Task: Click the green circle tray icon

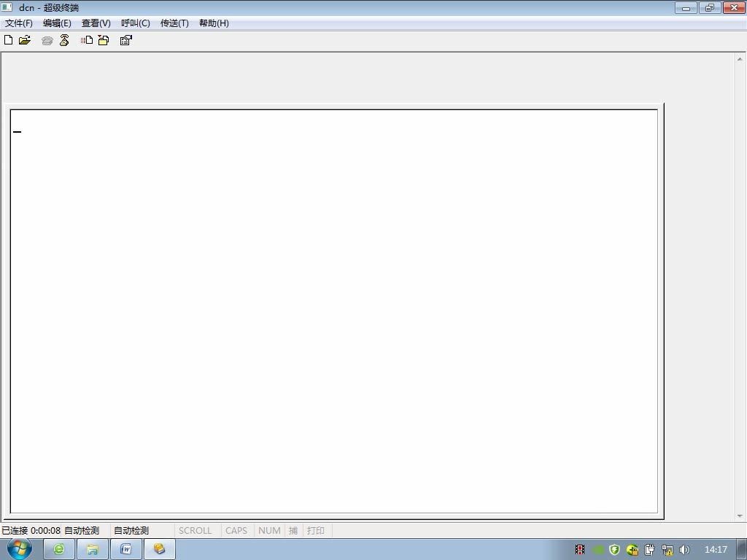Action: point(598,550)
